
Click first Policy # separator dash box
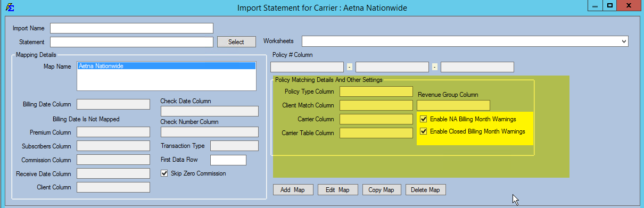[x=350, y=67]
